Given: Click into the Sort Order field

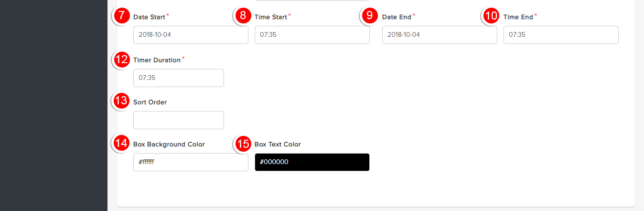Looking at the screenshot, I should pyautogui.click(x=179, y=120).
